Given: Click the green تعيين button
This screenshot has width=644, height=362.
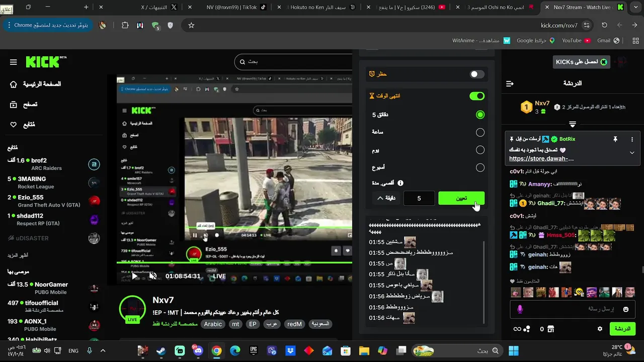Looking at the screenshot, I should pos(461,198).
